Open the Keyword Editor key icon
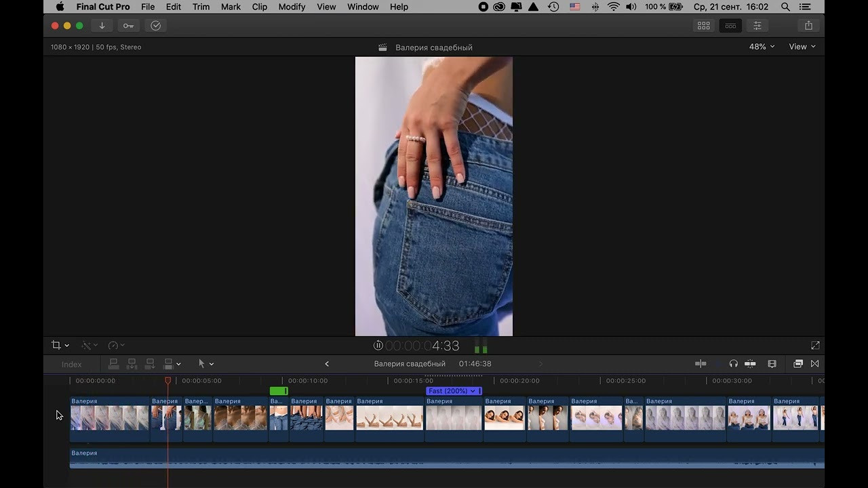The height and width of the screenshot is (488, 868). pyautogui.click(x=128, y=26)
